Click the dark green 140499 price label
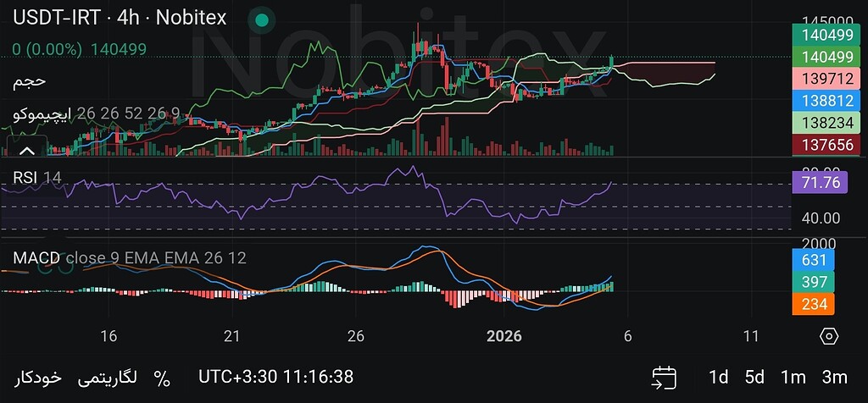 (826, 36)
